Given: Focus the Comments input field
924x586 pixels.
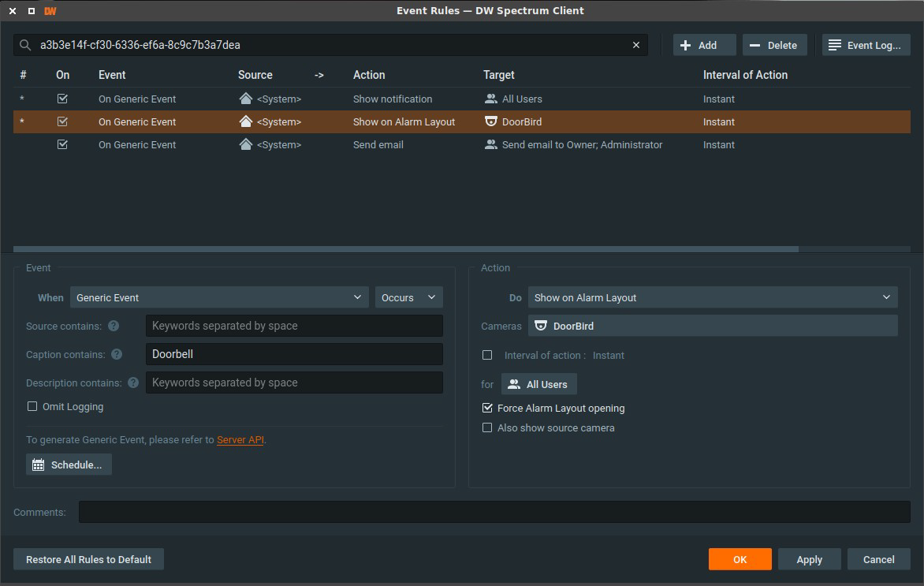Looking at the screenshot, I should 495,512.
